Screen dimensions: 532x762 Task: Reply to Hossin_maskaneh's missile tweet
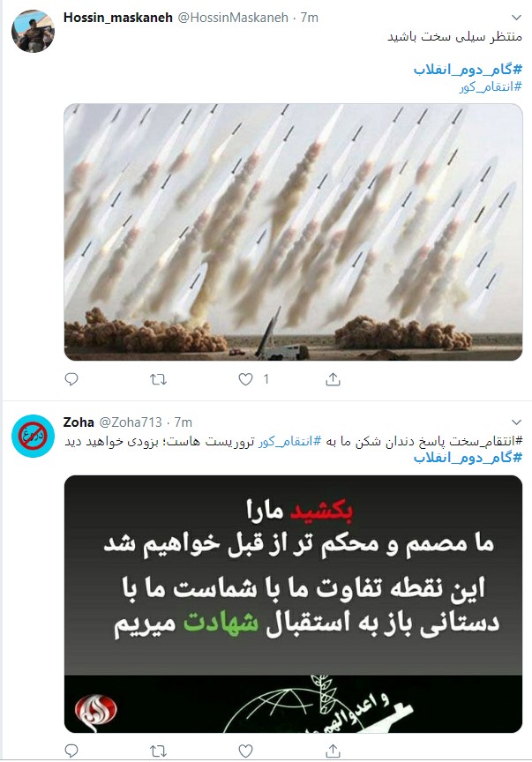pos(71,379)
